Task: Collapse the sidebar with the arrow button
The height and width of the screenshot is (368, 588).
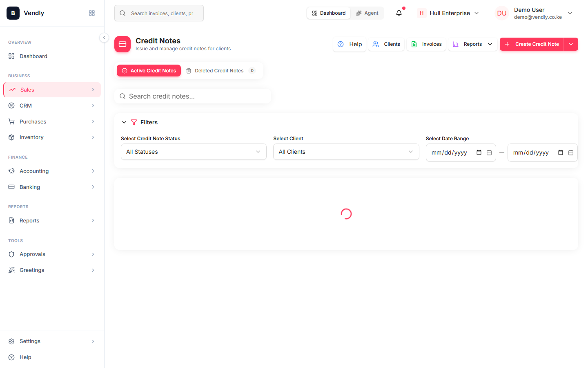Action: click(x=104, y=38)
